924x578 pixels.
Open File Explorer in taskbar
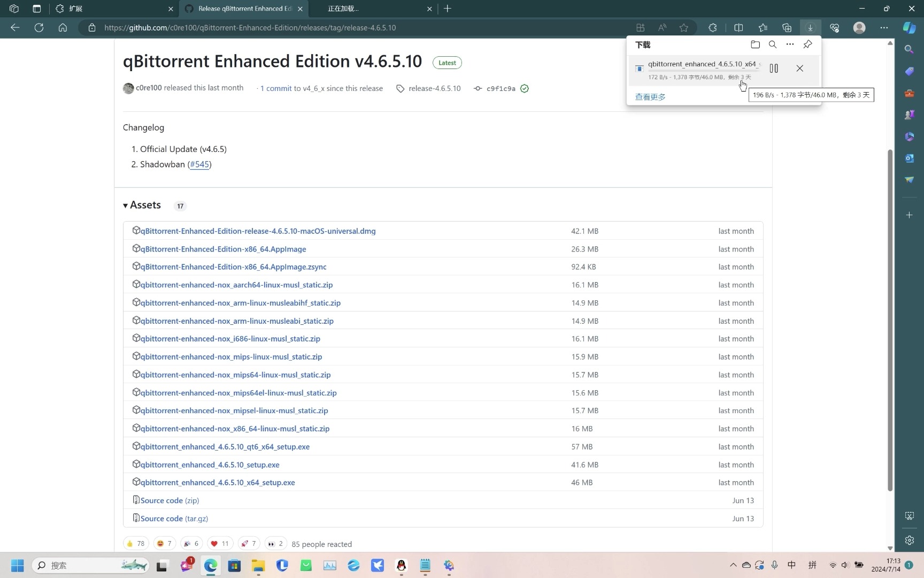(258, 566)
